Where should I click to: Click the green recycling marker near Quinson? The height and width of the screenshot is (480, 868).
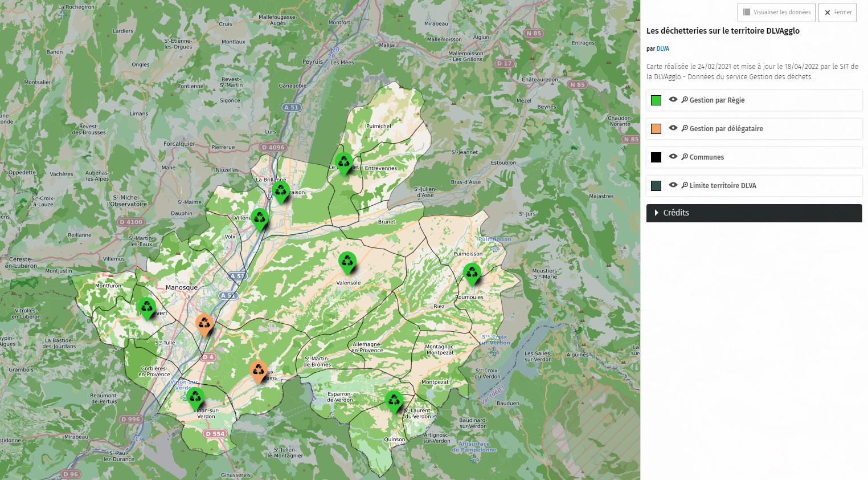[394, 401]
